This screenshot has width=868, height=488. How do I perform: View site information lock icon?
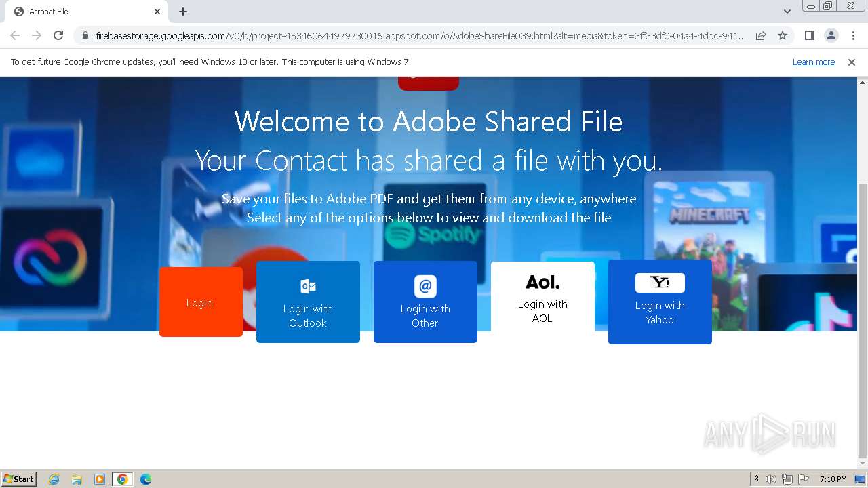coord(85,35)
